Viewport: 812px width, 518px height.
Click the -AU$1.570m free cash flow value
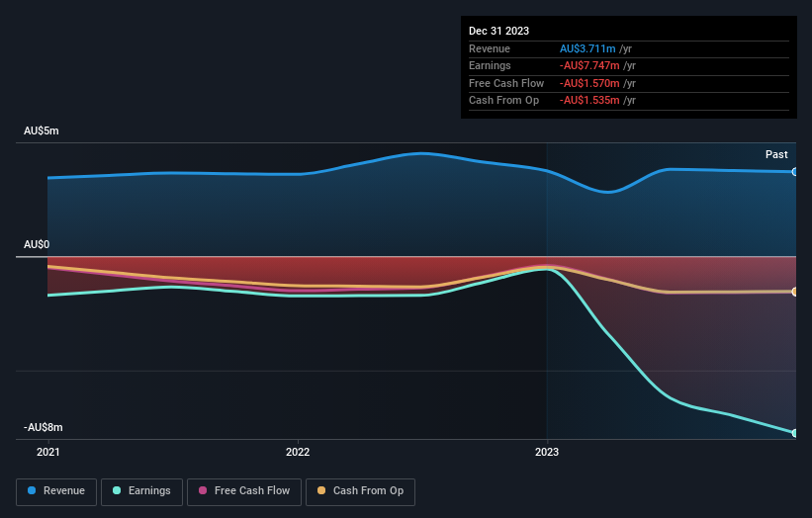click(x=589, y=83)
